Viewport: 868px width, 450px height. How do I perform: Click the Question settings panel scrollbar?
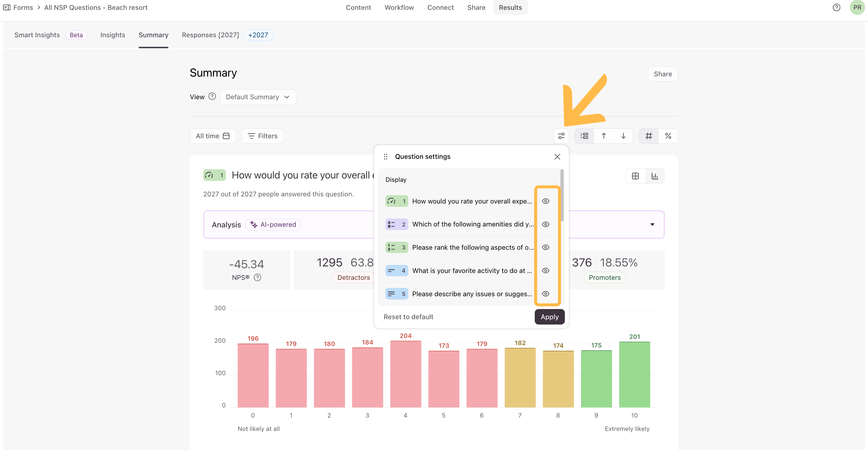[x=562, y=195]
